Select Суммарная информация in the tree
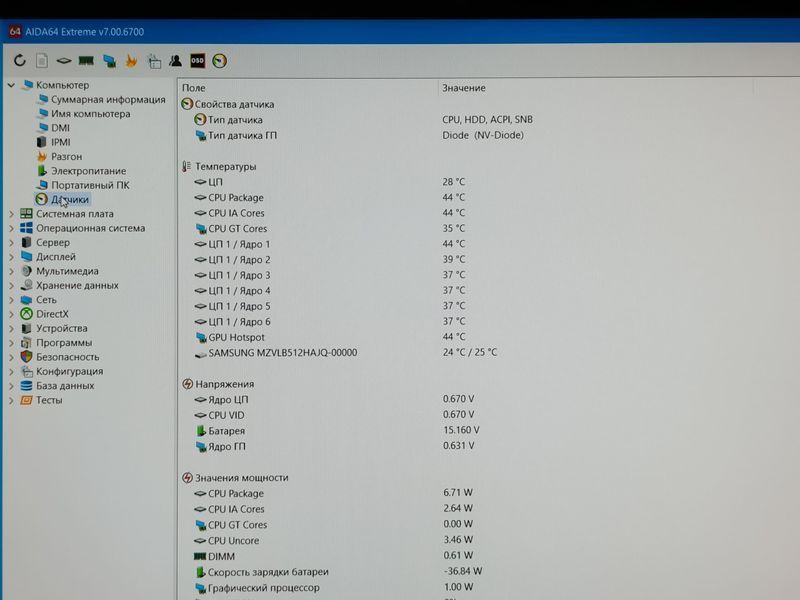This screenshot has width=800, height=600. (108, 99)
